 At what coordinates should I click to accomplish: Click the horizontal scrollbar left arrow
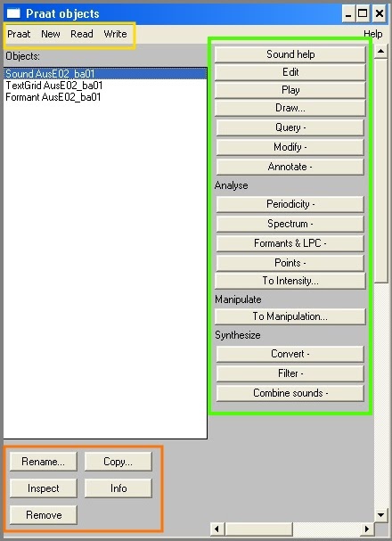[217, 529]
